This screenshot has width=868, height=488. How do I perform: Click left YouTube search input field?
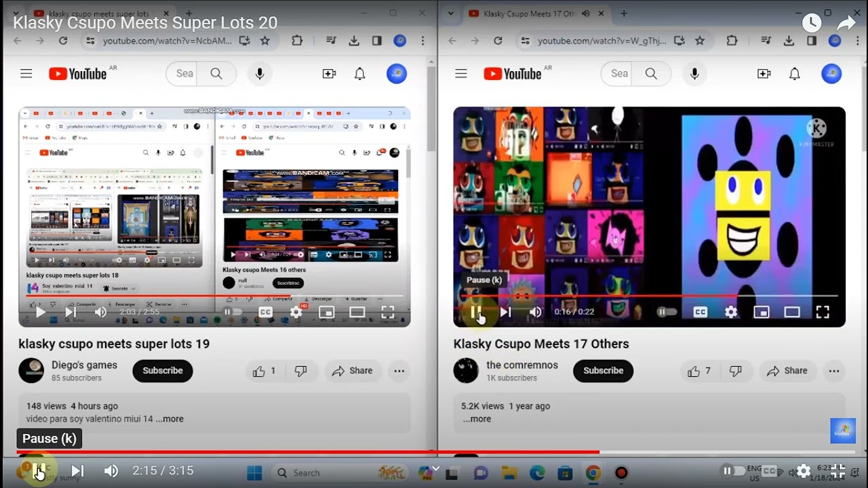tap(181, 74)
